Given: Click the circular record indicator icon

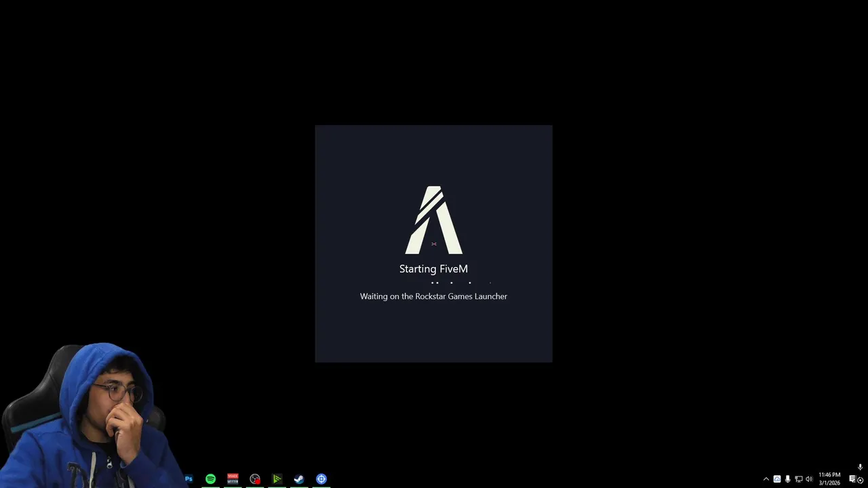Looking at the screenshot, I should [861, 481].
